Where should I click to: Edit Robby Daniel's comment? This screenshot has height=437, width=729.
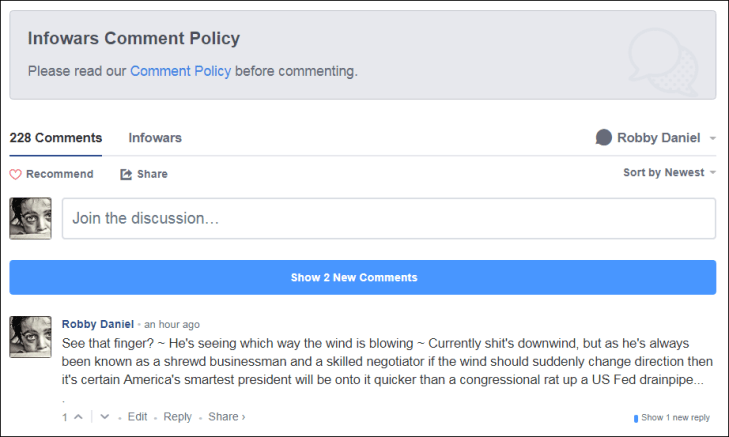click(x=138, y=417)
